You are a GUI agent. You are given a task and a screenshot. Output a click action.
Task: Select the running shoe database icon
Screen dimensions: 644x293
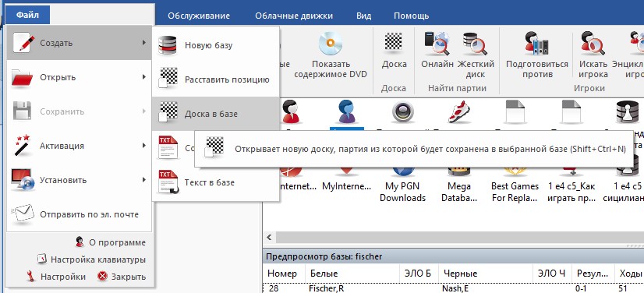tap(458, 111)
